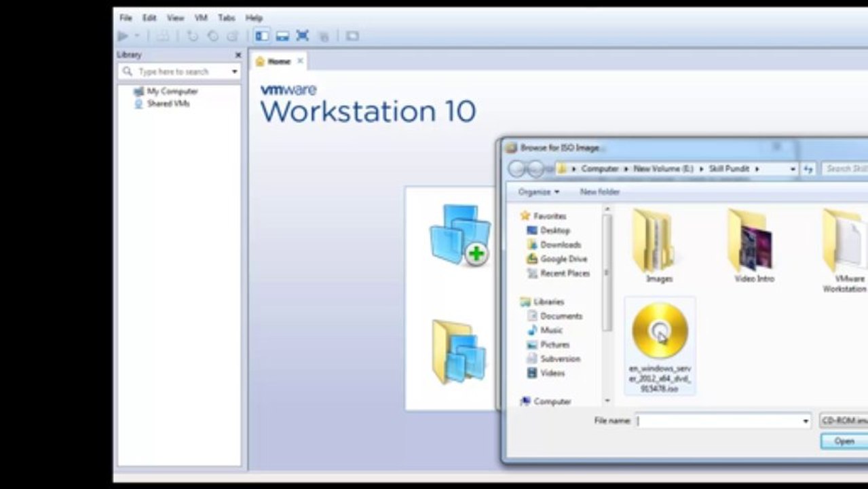This screenshot has width=868, height=489.
Task: Click the dialog Search Skill Pundit box
Action: coord(845,168)
